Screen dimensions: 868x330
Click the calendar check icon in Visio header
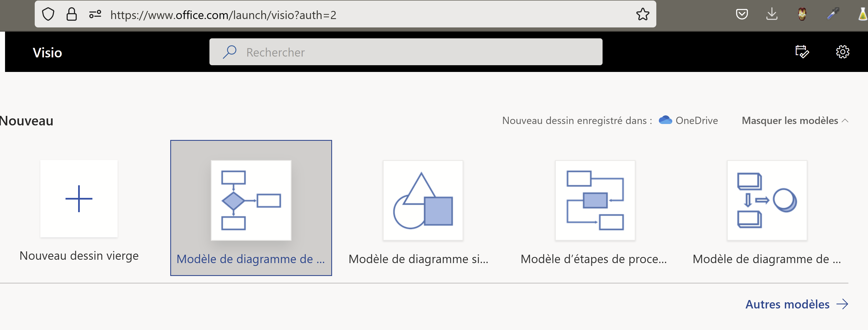[x=802, y=52]
